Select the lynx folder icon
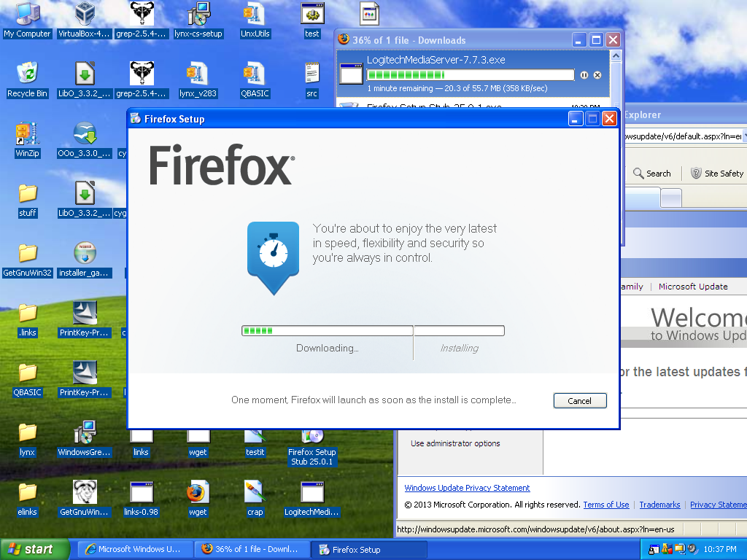The height and width of the screenshot is (560, 747). pyautogui.click(x=27, y=439)
